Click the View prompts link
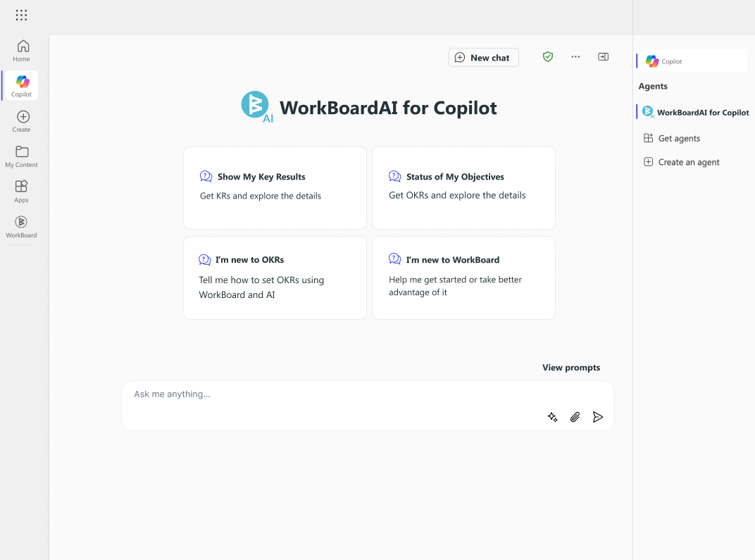 (571, 367)
